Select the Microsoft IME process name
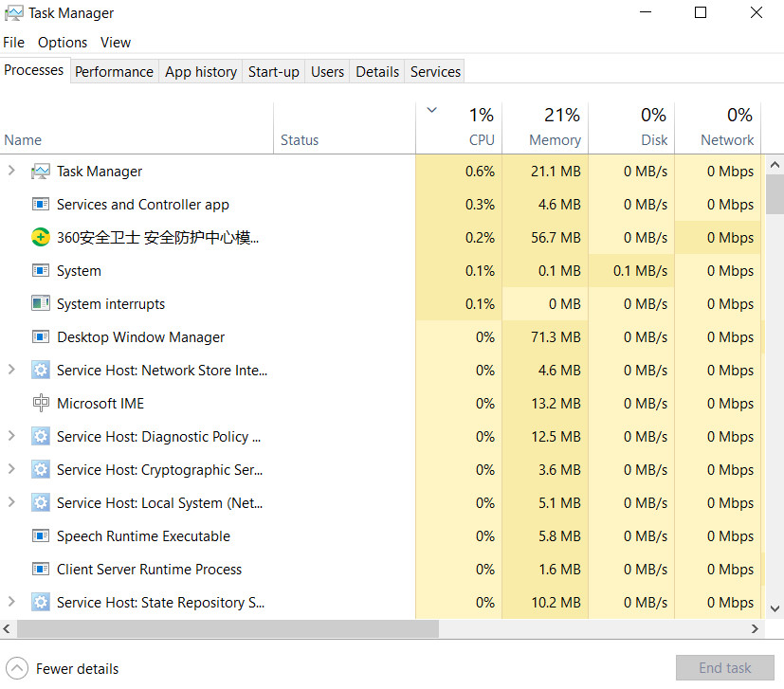 point(100,403)
